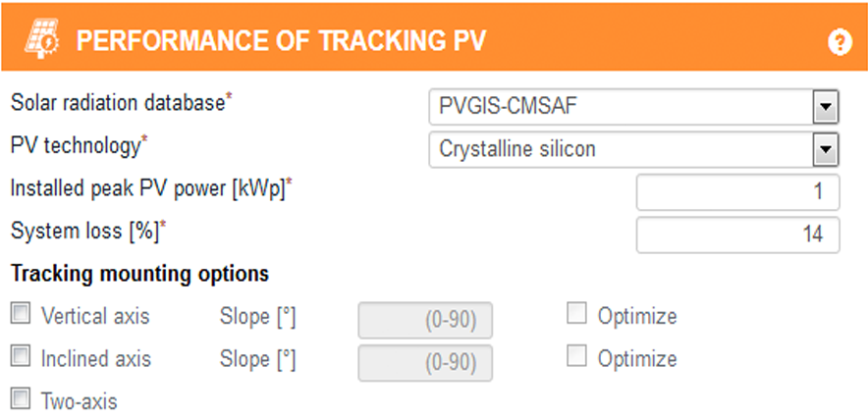The height and width of the screenshot is (418, 868).
Task: Click the Installed peak PV power field
Action: point(737,192)
